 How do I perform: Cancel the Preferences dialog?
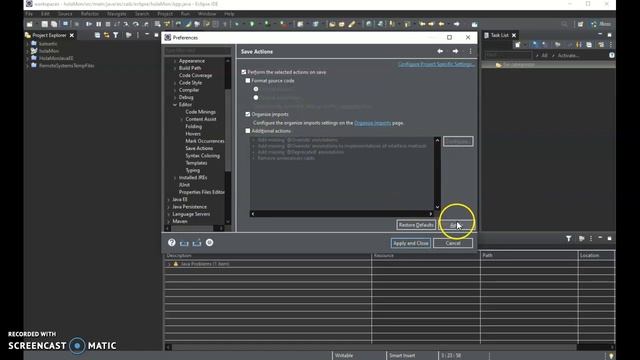point(453,243)
